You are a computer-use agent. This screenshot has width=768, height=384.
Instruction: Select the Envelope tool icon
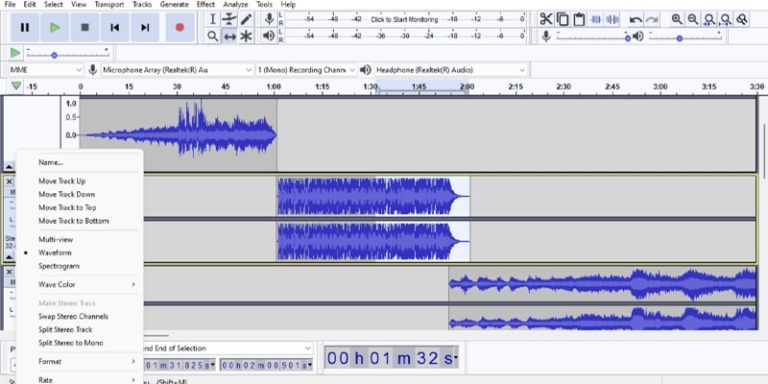[229, 19]
